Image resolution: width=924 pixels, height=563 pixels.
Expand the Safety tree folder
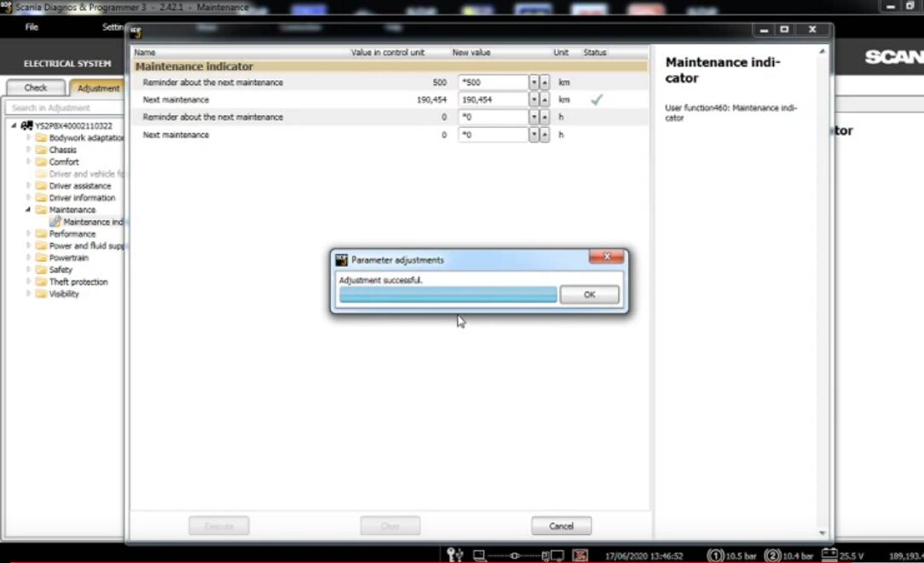point(28,270)
